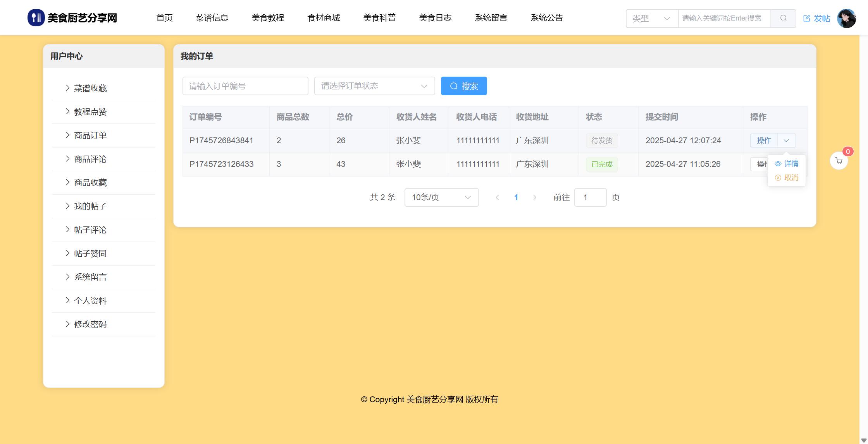
Task: Open the floating shopping cart icon
Action: click(839, 161)
